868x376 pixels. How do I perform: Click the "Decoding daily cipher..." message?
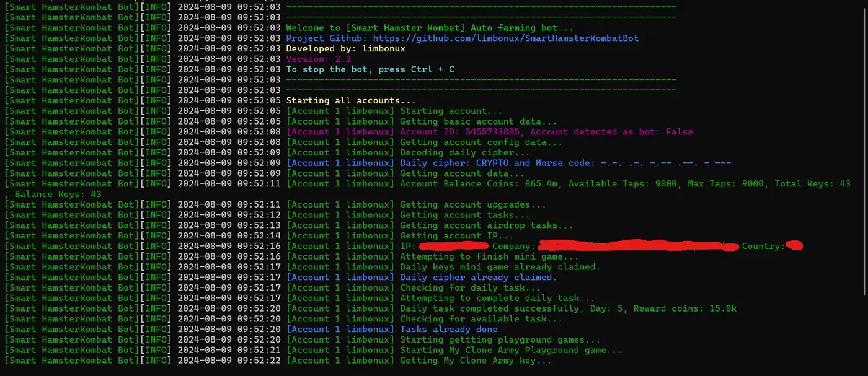[465, 152]
